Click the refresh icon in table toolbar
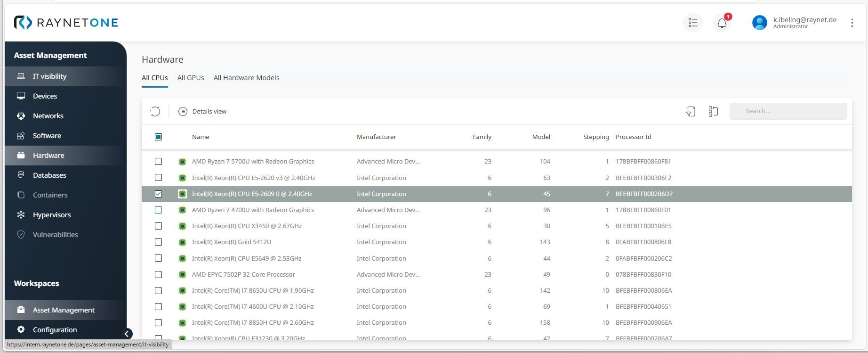This screenshot has width=868, height=353. (155, 111)
